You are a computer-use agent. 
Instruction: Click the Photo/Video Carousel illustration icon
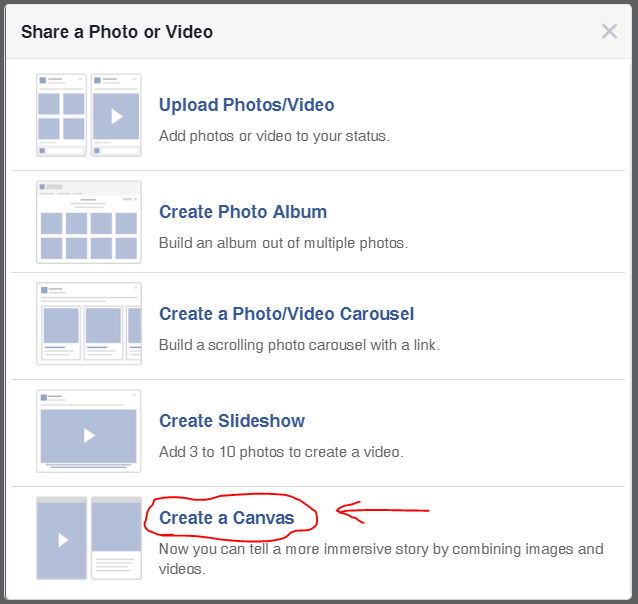tap(88, 324)
